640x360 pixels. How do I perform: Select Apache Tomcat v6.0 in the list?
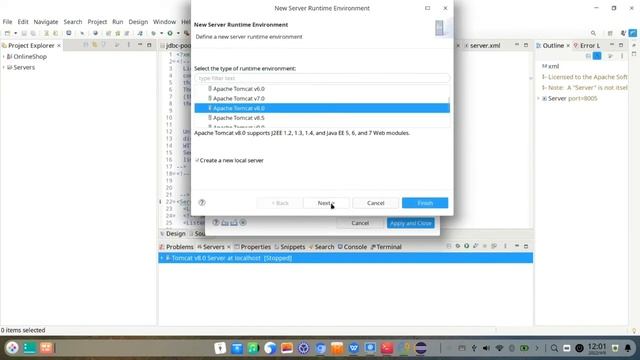click(322, 89)
